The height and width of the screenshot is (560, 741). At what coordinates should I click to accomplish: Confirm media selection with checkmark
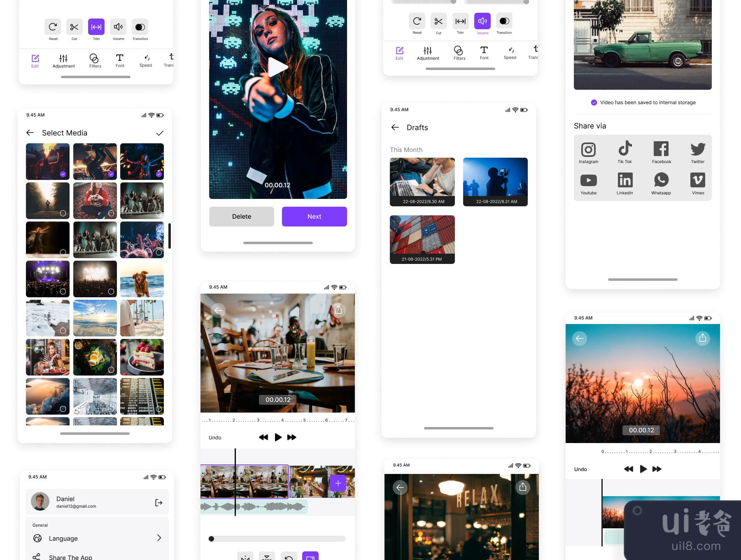160,133
